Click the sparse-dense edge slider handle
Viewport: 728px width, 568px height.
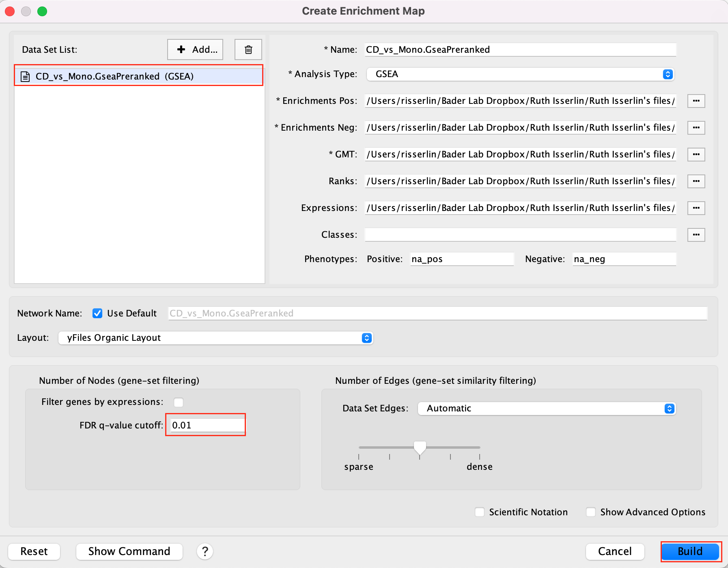coord(420,448)
